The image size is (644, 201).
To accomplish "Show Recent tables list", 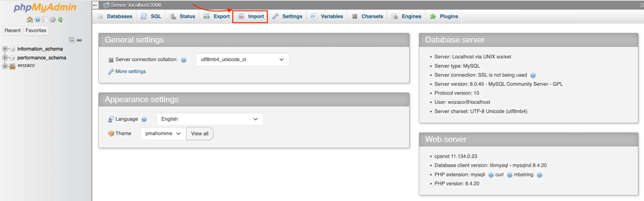I will 13,30.
